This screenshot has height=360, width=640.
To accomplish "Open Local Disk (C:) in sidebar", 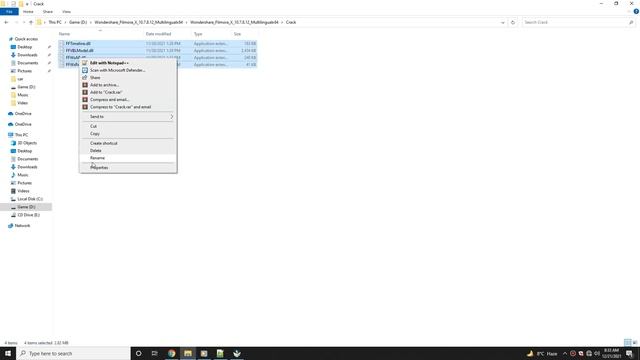I will [30, 199].
